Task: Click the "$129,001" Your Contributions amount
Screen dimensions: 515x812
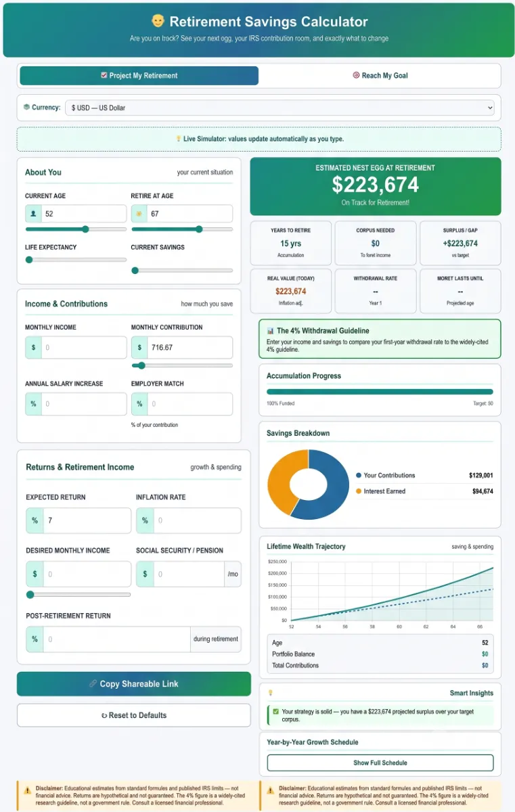Action: (480, 476)
